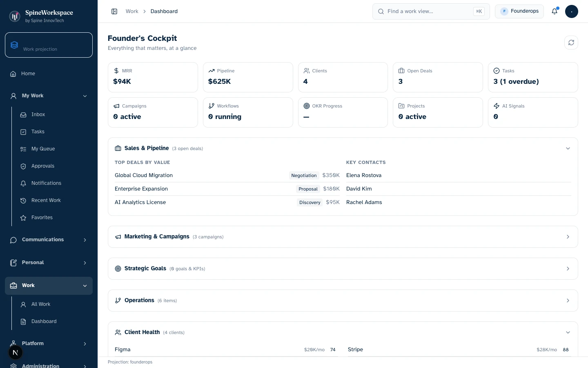Click the Work projection layers icon

pos(14,45)
